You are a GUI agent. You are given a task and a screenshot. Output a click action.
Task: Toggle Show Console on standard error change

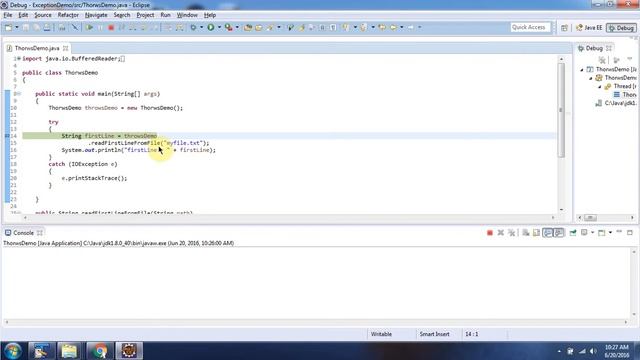coord(559,233)
